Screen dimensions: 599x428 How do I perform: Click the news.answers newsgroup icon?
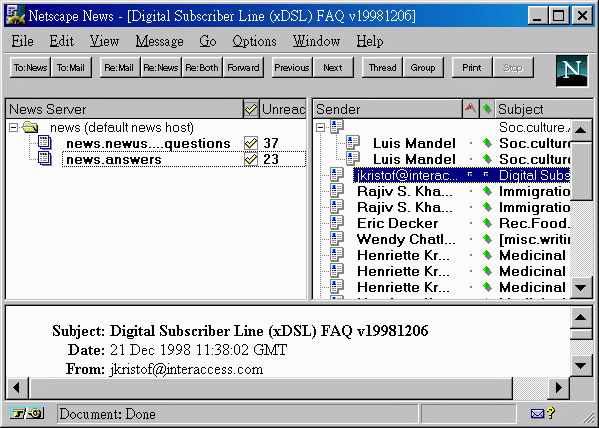45,159
